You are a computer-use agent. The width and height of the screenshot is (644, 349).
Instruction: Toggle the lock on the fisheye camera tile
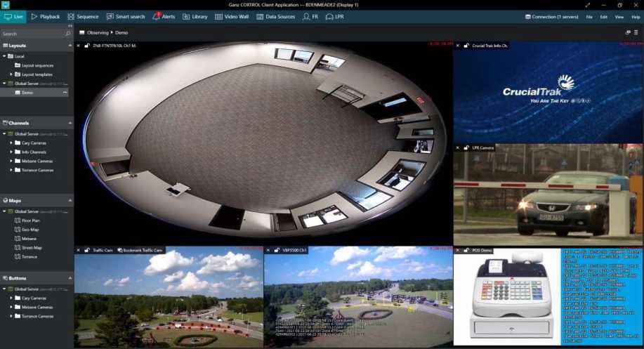[87, 46]
